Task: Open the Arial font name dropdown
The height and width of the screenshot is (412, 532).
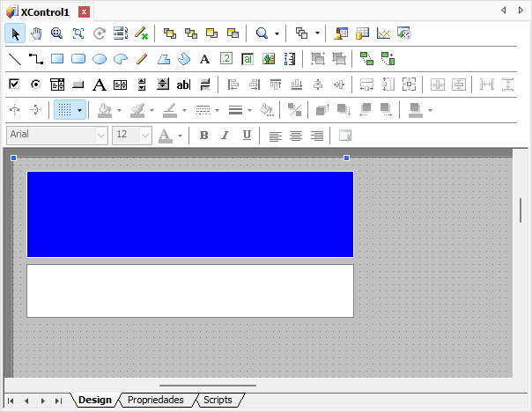Action: pos(101,136)
